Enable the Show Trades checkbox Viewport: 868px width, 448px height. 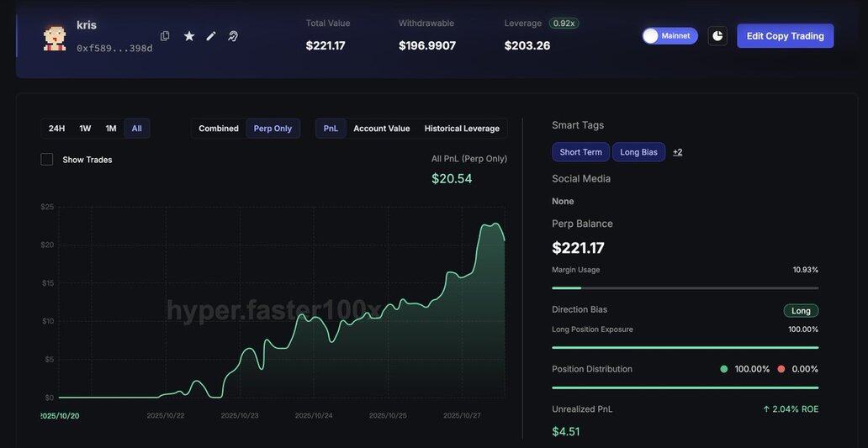point(47,160)
